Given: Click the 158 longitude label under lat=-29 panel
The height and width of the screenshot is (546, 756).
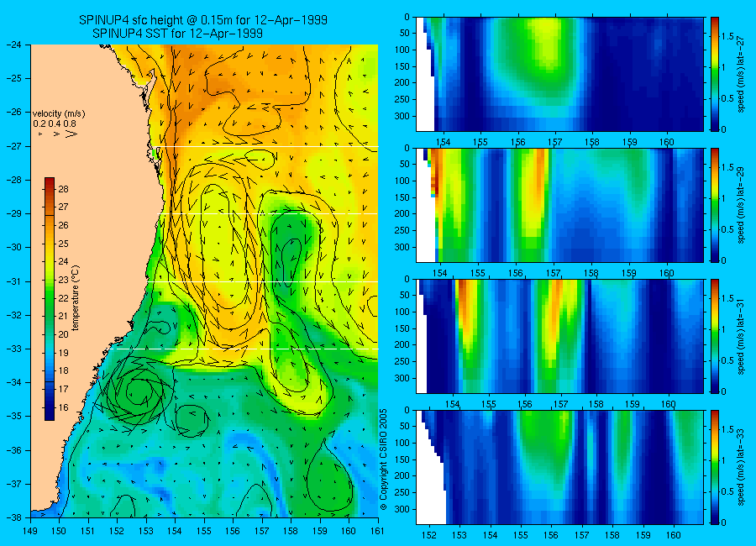Looking at the screenshot, I should 591,273.
